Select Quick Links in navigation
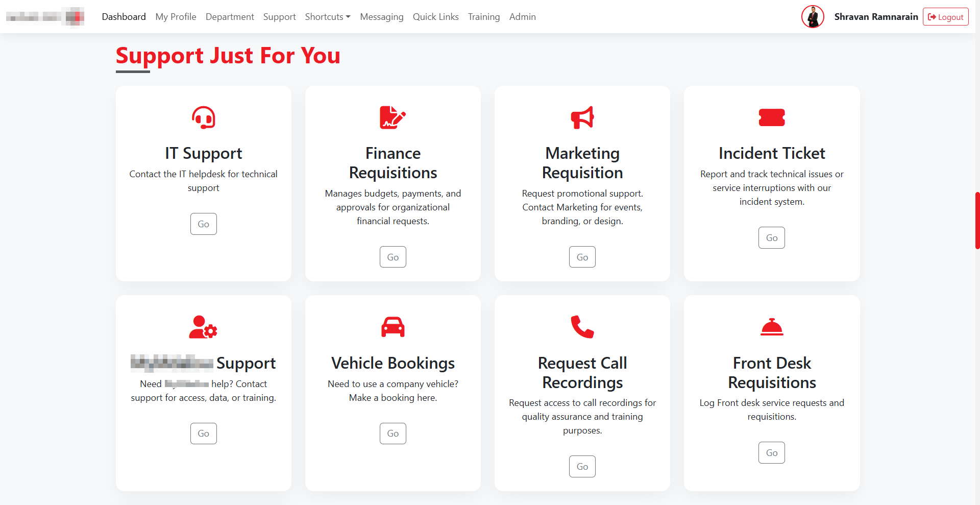This screenshot has width=980, height=505. click(x=436, y=17)
